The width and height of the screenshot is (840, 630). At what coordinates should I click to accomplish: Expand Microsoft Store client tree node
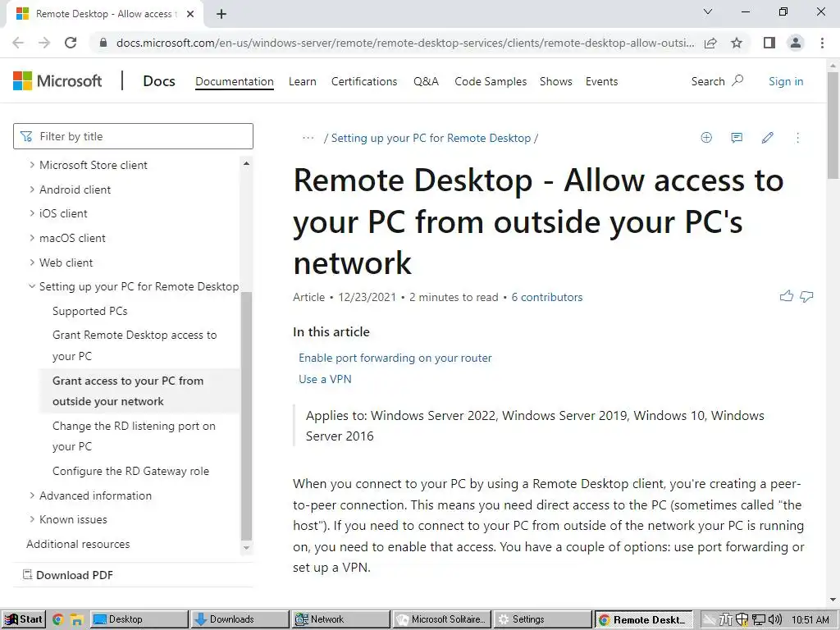[x=32, y=165]
